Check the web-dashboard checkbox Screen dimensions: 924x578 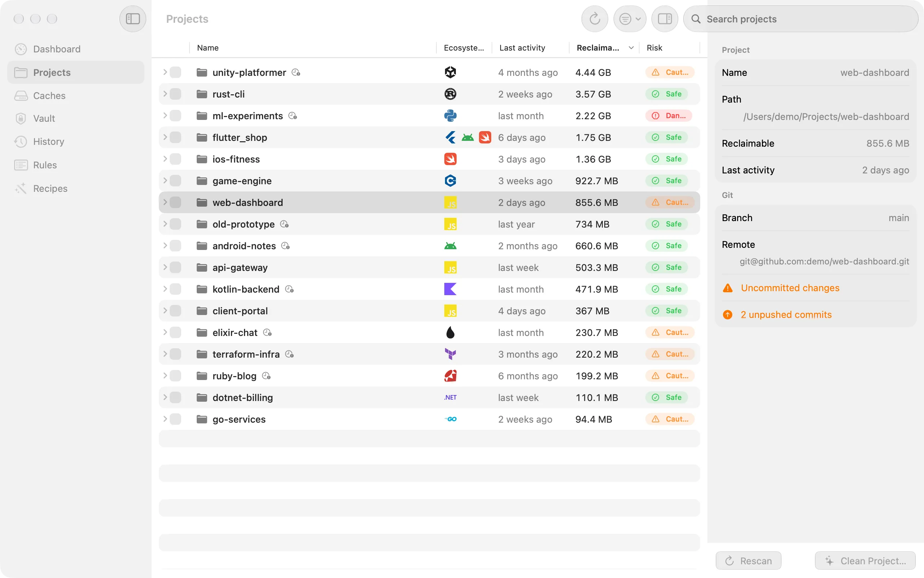click(175, 202)
